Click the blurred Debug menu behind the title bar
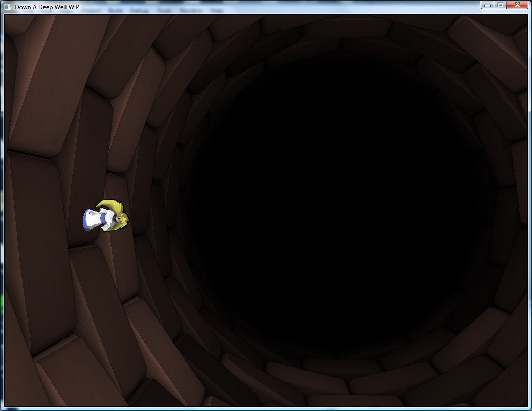Screen dimensions: 532x411 [139, 10]
